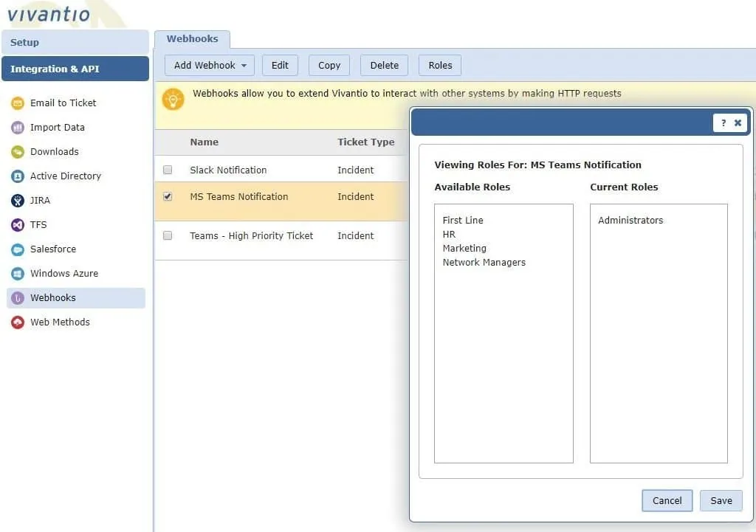Open the Setup section

pyautogui.click(x=75, y=42)
